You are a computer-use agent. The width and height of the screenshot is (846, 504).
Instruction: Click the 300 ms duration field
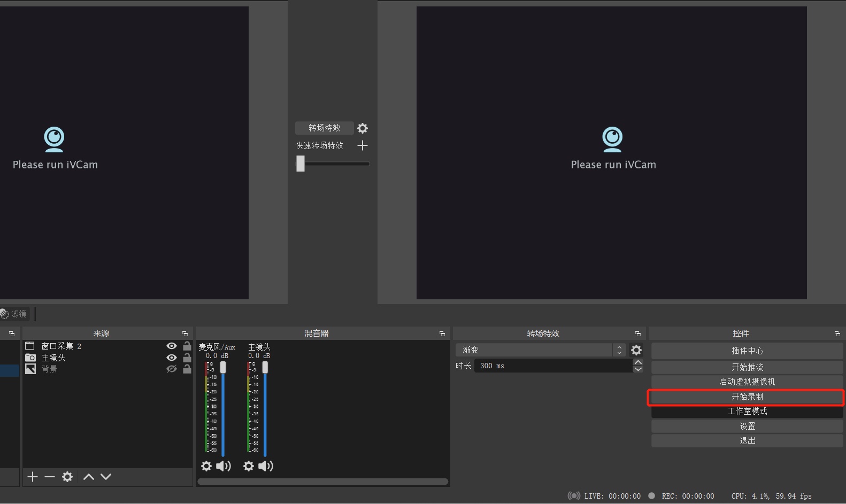[x=553, y=366]
